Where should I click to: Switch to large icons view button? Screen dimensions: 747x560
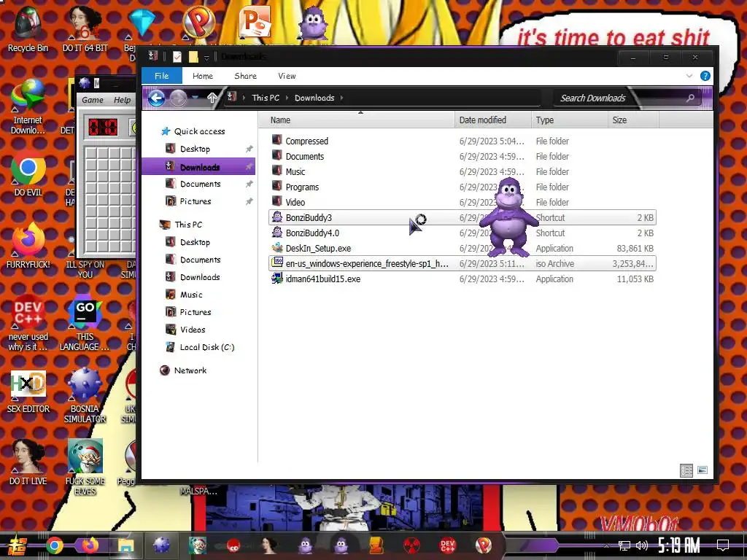[703, 470]
